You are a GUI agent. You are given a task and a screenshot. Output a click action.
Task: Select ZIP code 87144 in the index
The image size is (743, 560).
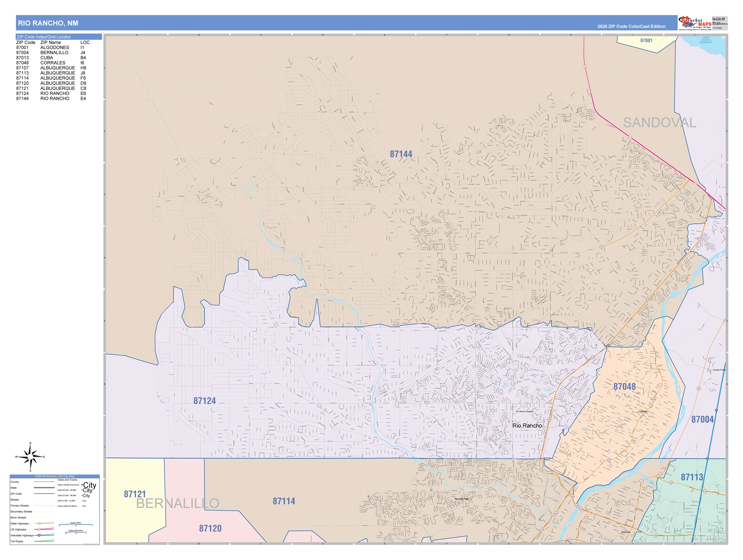click(23, 98)
